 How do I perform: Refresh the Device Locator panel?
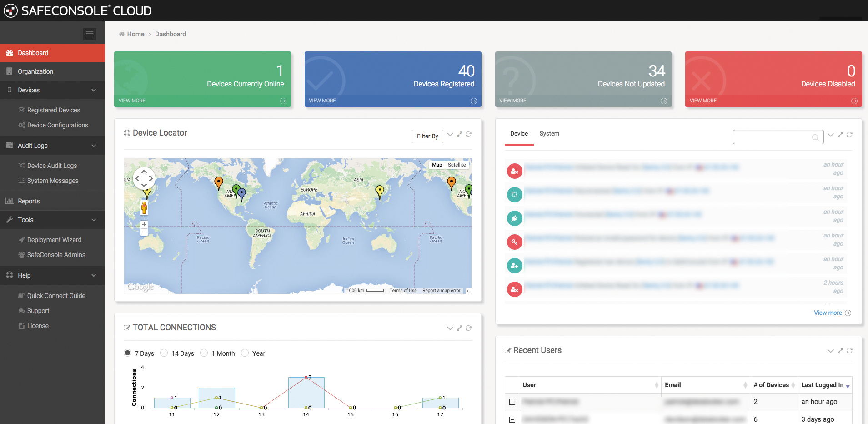[468, 135]
